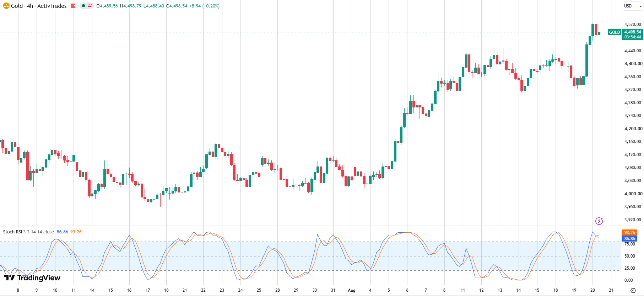Open chart settings gear in the corner
644x296 pixels.
(633, 290)
